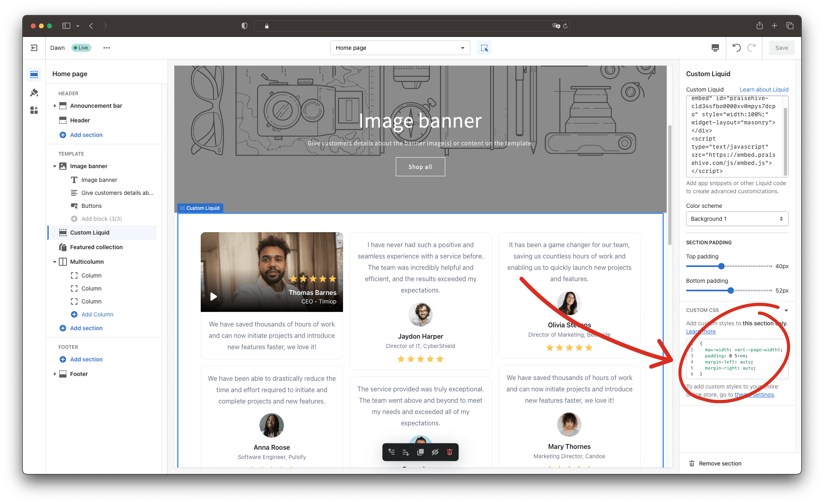The height and width of the screenshot is (504, 824).
Task: Toggle the inspector selection icon
Action: click(x=484, y=48)
